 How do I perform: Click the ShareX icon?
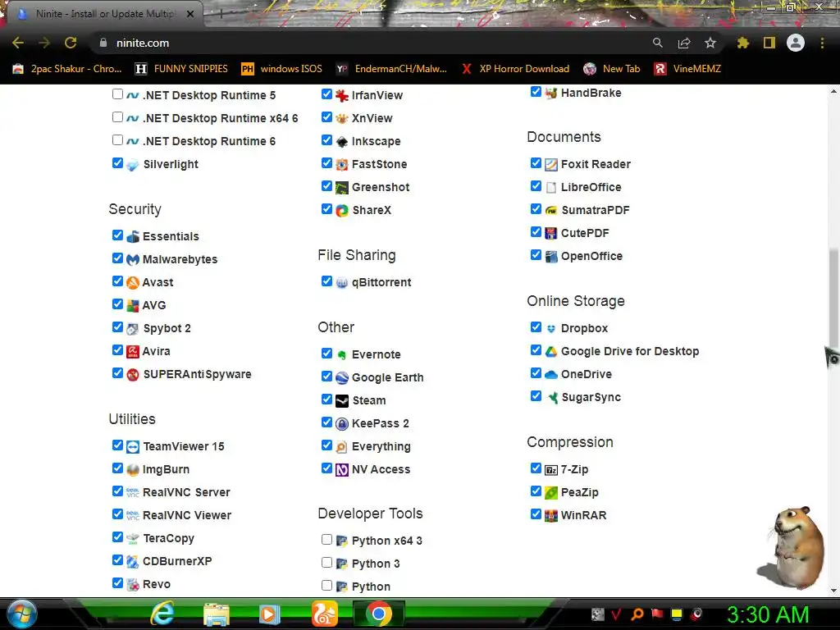click(x=342, y=211)
